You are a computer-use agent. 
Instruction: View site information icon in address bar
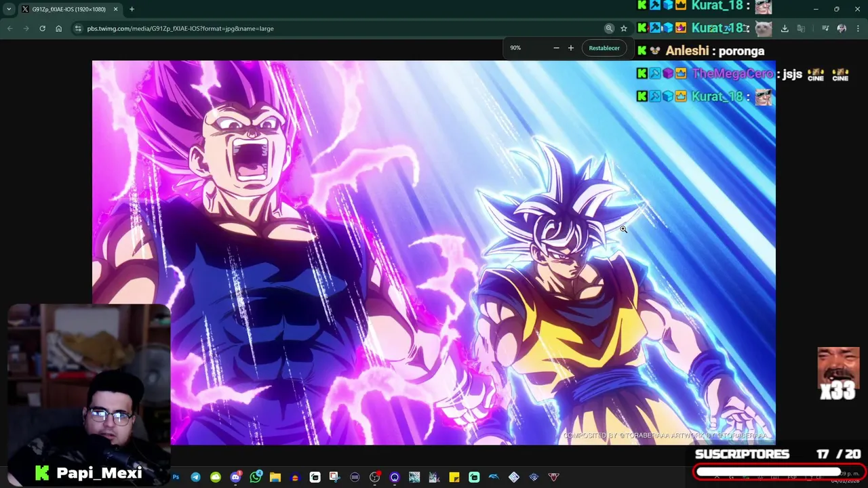coord(78,28)
